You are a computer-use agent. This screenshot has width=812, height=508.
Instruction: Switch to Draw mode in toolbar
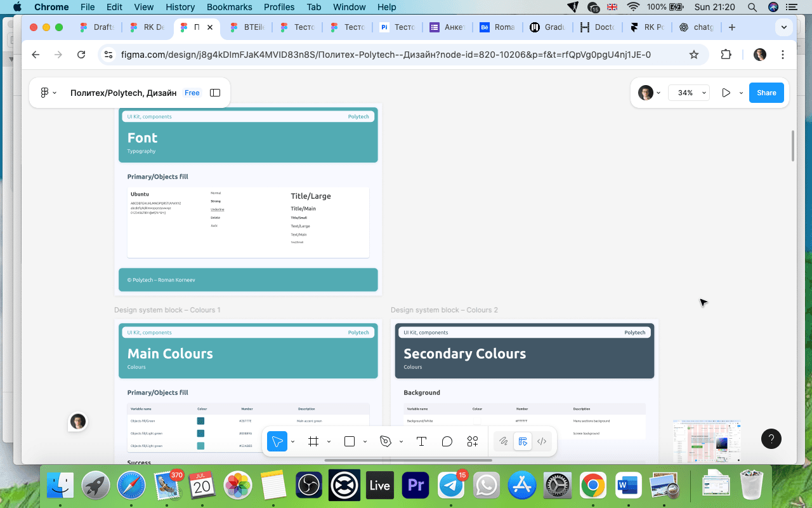(504, 441)
